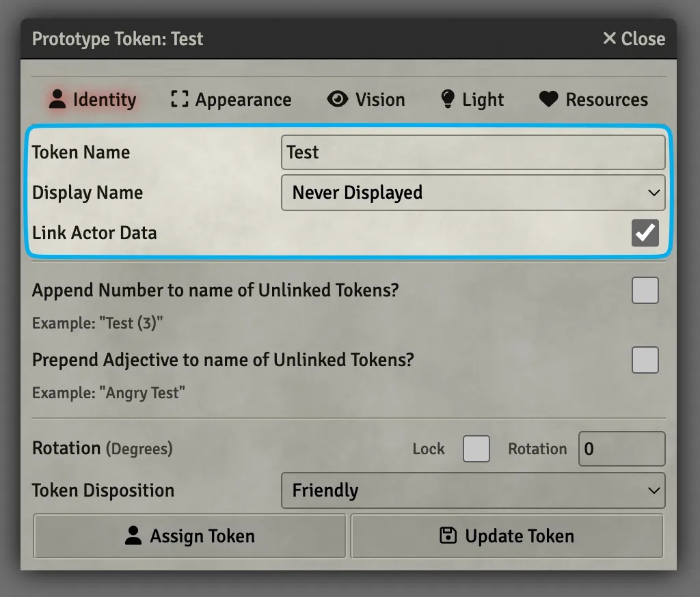The image size is (700, 597).
Task: Click the person icon on Assign Token
Action: (133, 536)
